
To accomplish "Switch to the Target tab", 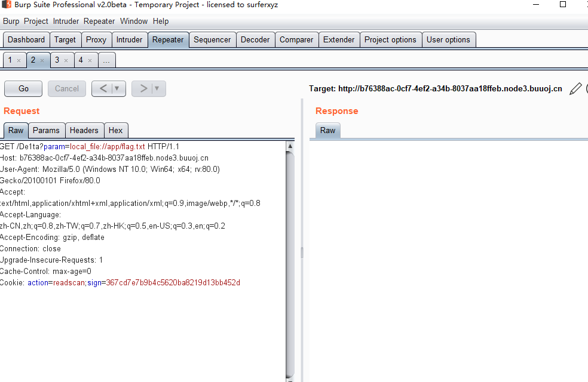I will coord(65,40).
